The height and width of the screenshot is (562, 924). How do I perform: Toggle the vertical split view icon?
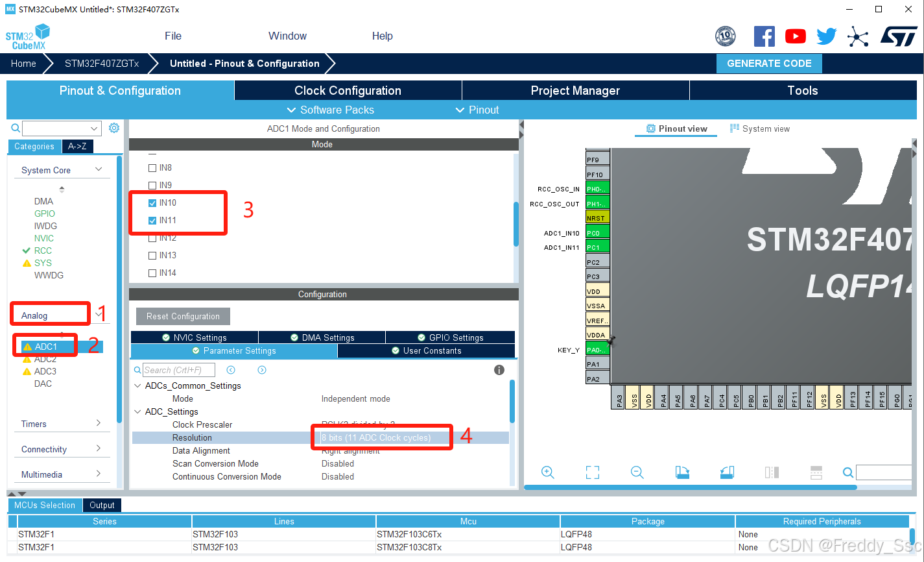click(x=772, y=472)
